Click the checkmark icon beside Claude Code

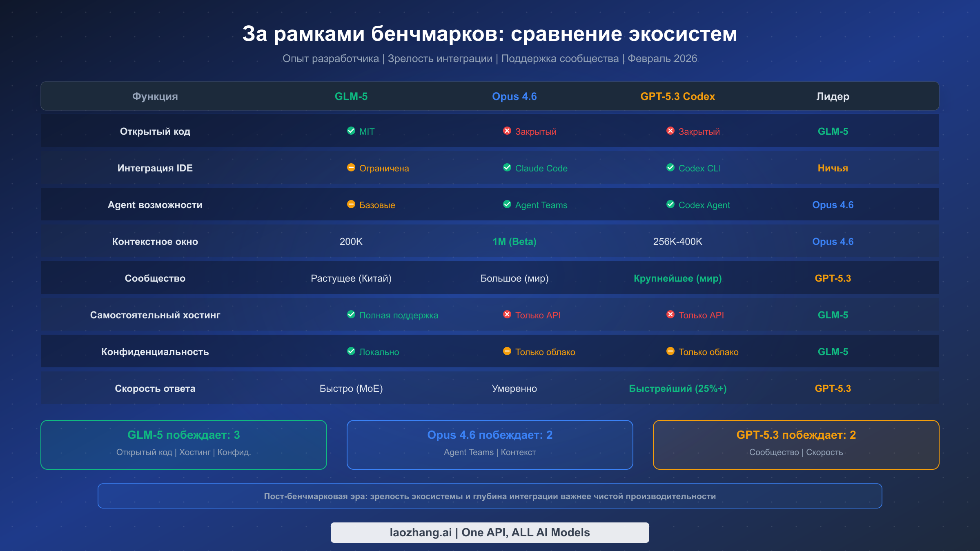coord(507,168)
